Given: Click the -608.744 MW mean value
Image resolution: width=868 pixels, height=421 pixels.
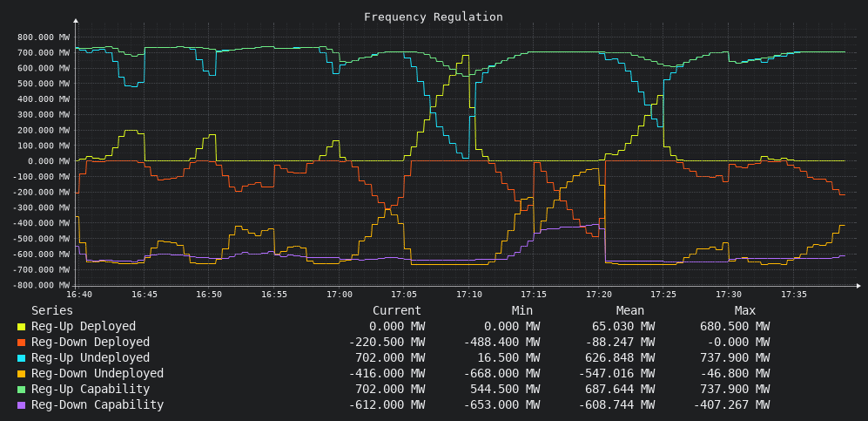Looking at the screenshot, I should point(616,405).
